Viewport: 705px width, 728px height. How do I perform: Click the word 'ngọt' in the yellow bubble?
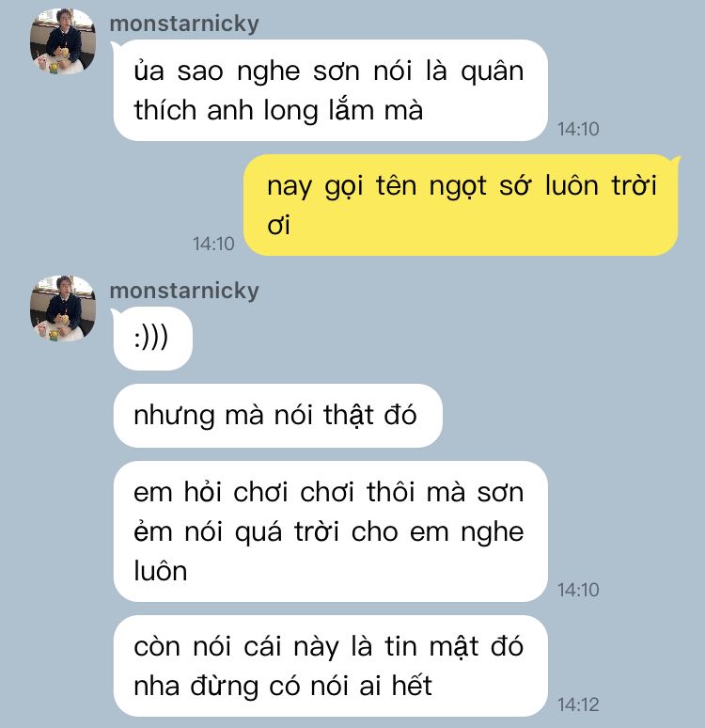[x=458, y=187]
